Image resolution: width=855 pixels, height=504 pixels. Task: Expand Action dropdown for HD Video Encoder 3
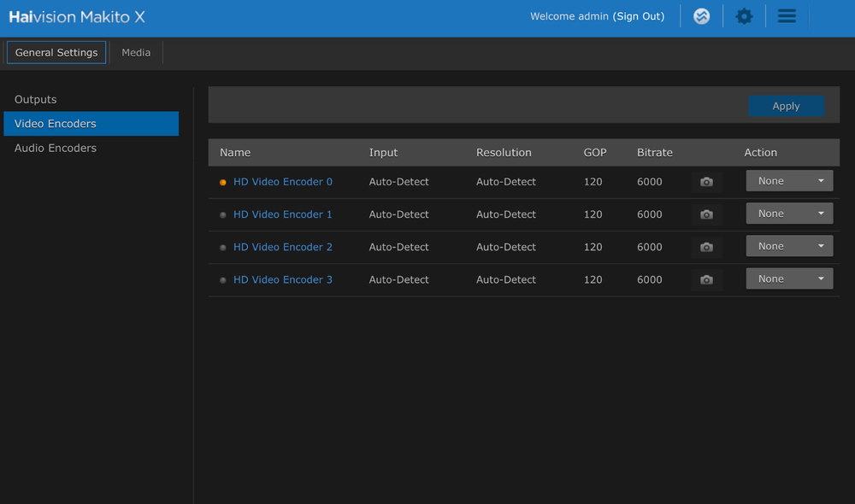789,278
